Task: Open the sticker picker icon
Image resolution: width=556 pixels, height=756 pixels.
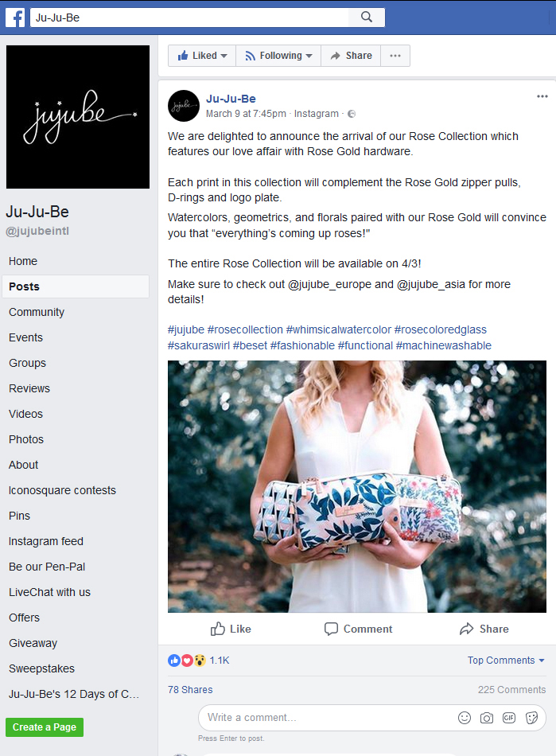Action: (532, 718)
